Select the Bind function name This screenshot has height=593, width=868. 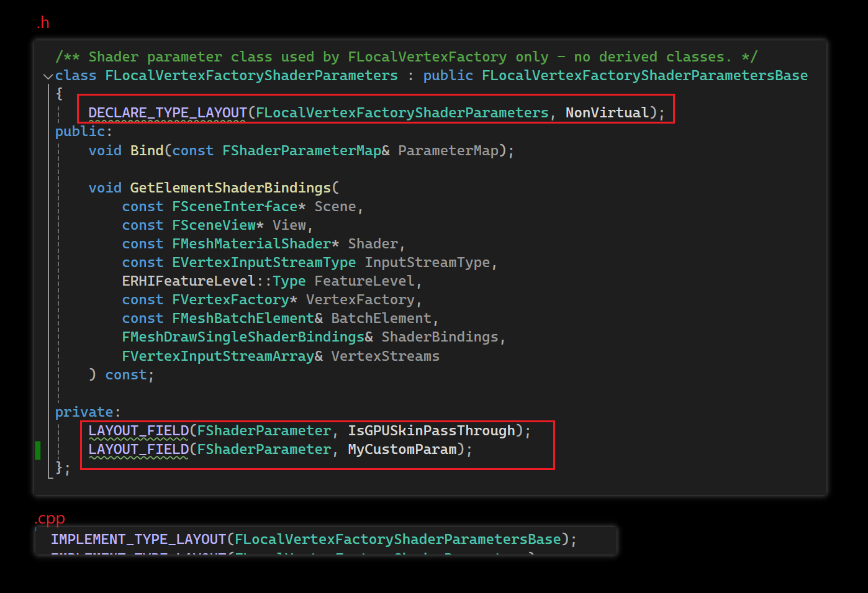(x=147, y=151)
